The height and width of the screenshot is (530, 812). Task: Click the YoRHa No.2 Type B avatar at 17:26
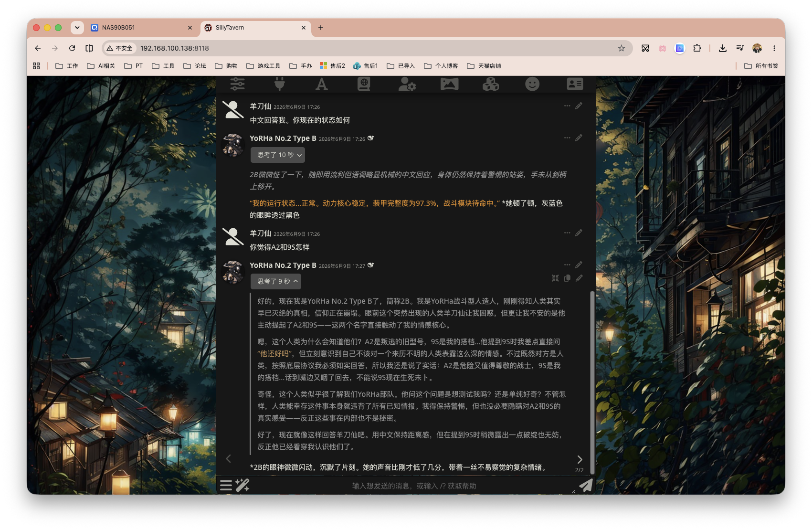(x=233, y=145)
